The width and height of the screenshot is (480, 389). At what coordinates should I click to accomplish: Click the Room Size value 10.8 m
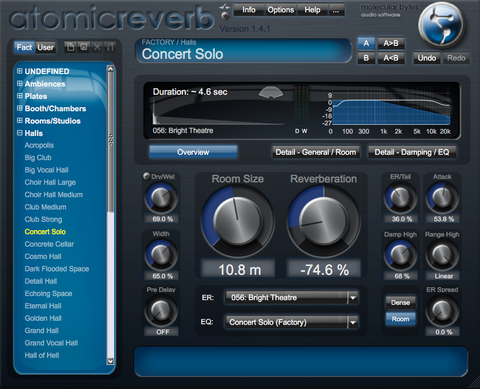tap(238, 269)
